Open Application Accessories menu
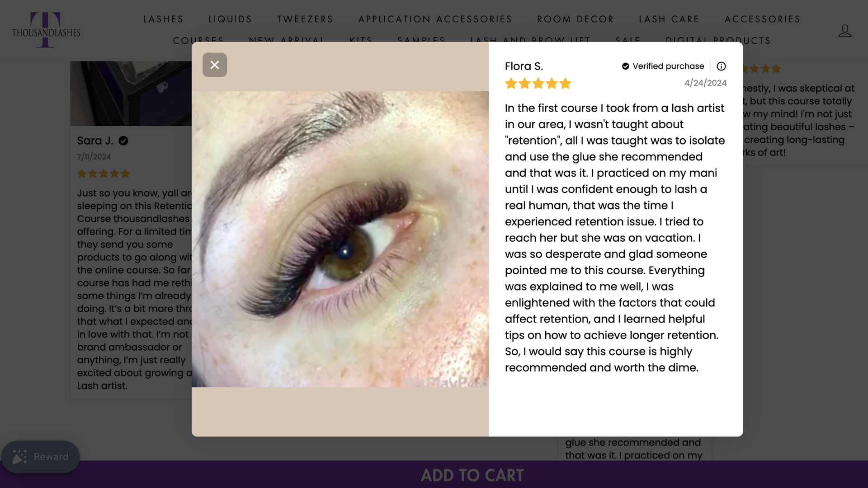Image resolution: width=868 pixels, height=488 pixels. tap(435, 19)
